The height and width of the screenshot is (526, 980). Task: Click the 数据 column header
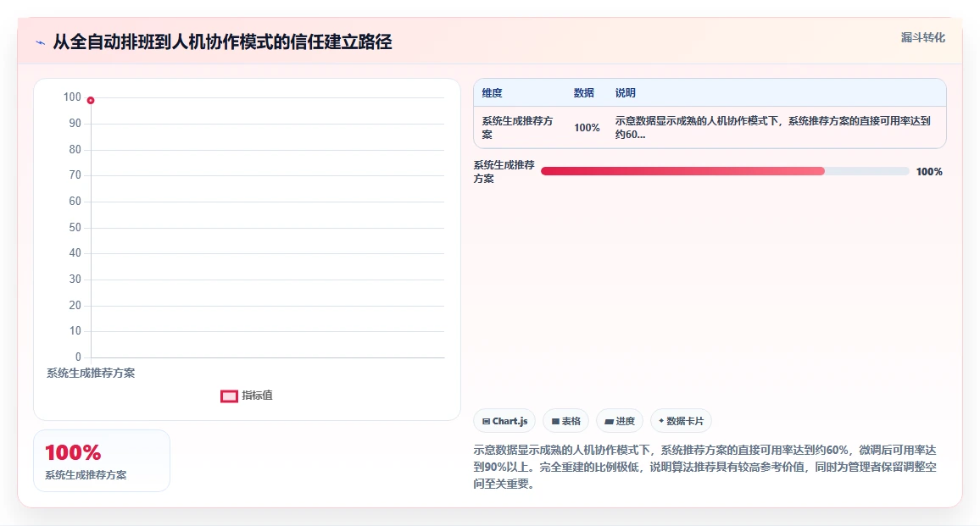584,93
